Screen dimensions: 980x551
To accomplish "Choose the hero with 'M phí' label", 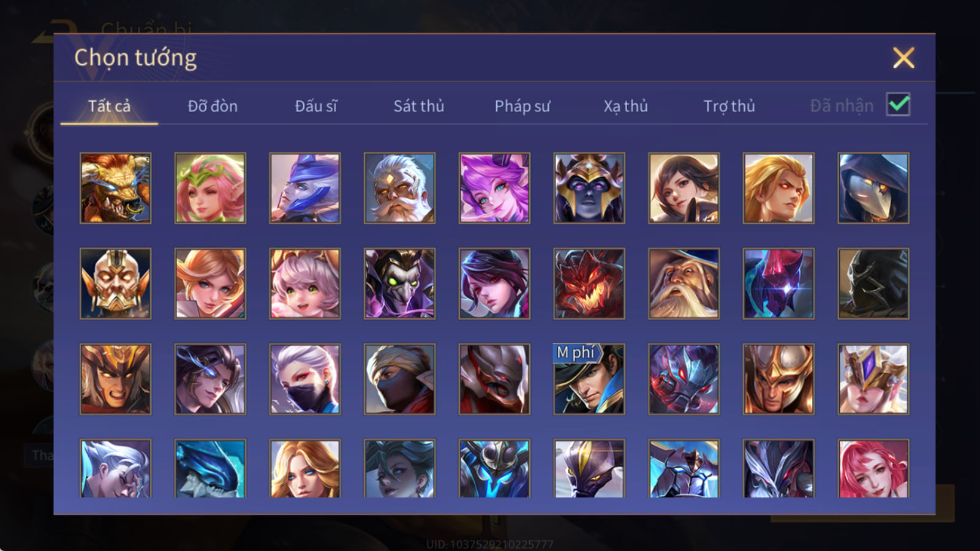I will coord(589,379).
